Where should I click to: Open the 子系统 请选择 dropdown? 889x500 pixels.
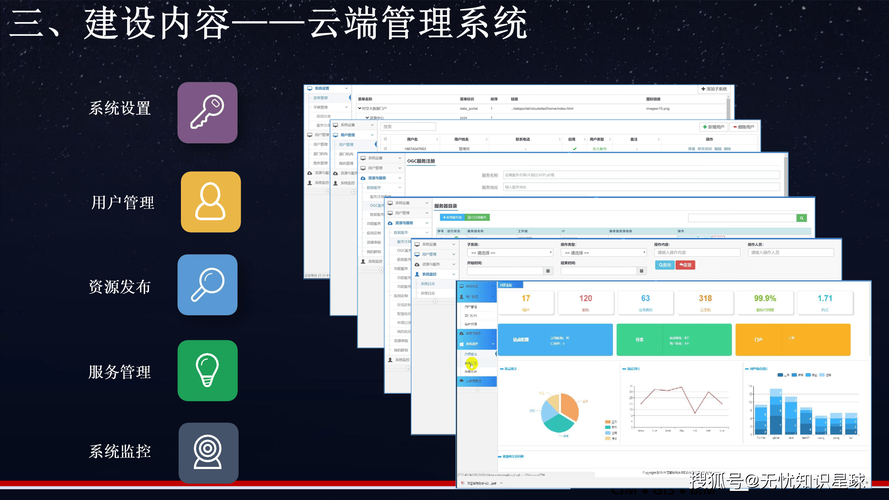(x=510, y=253)
